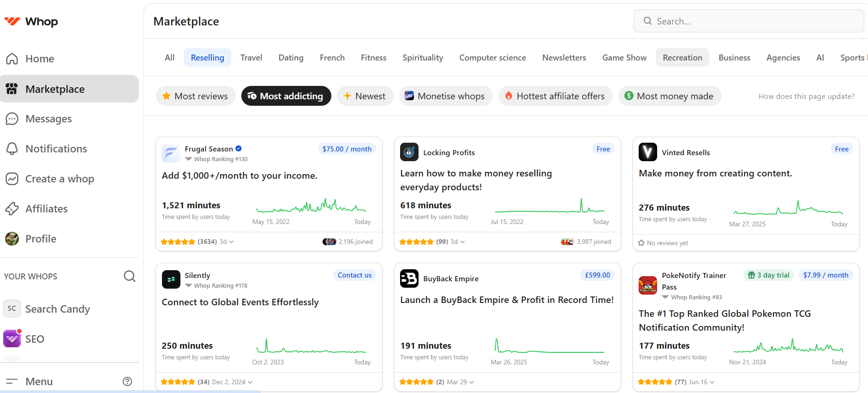Enable the Newest sort filter
Viewport: 868px width, 393px height.
(365, 96)
